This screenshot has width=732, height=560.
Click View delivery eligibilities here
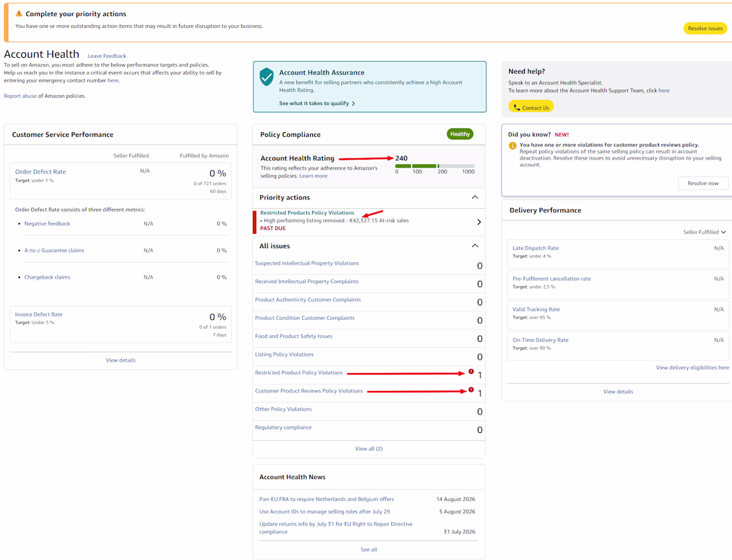pos(692,368)
